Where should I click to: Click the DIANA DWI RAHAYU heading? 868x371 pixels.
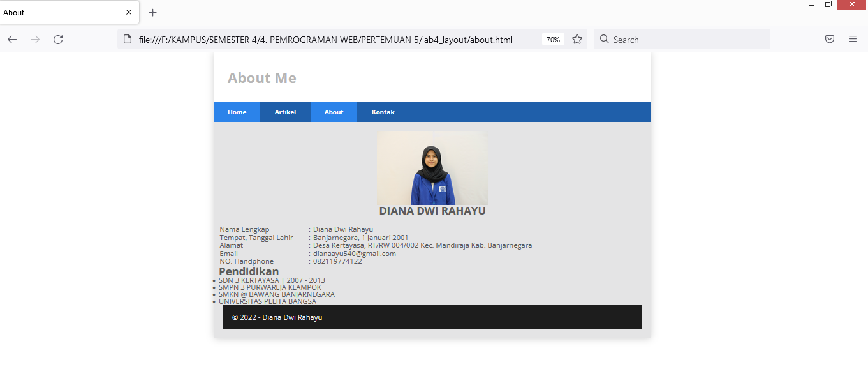click(x=432, y=211)
